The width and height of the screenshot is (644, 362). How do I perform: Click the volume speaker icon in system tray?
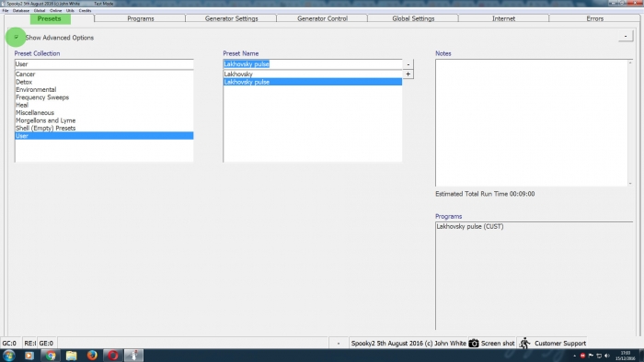click(607, 356)
